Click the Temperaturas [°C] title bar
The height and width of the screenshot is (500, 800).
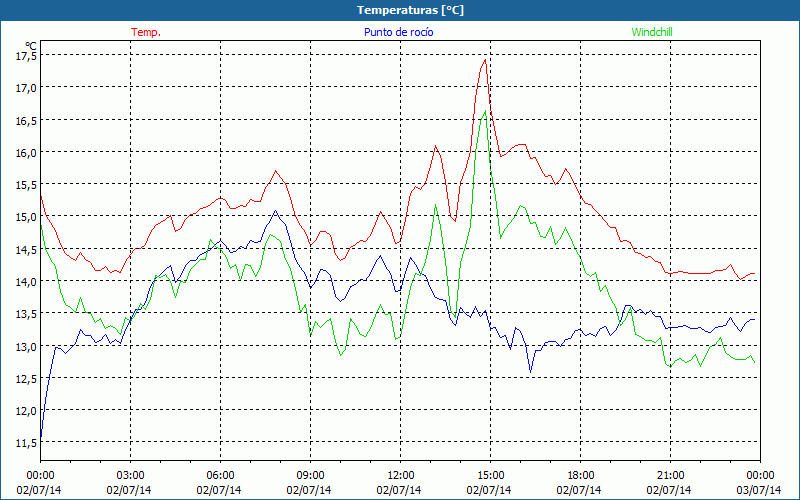(400, 10)
